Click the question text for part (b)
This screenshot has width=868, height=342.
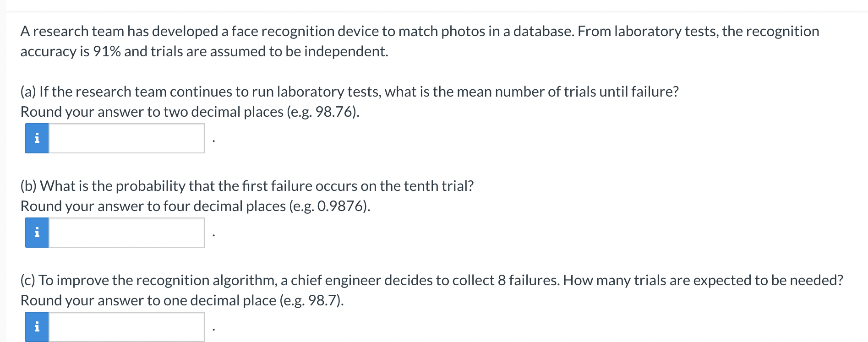pos(246,186)
